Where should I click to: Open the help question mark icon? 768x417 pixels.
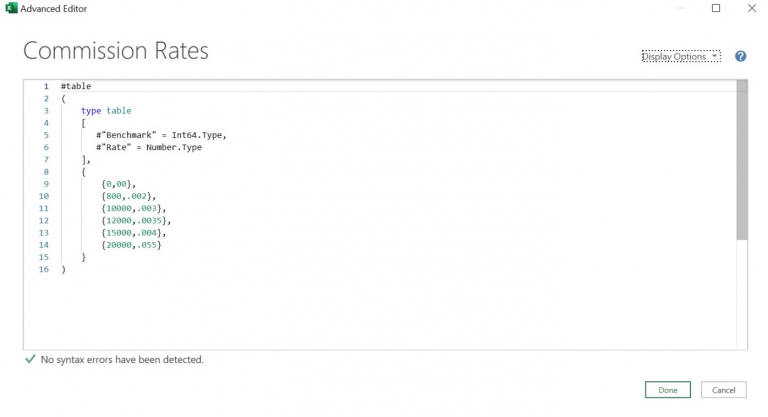click(741, 57)
